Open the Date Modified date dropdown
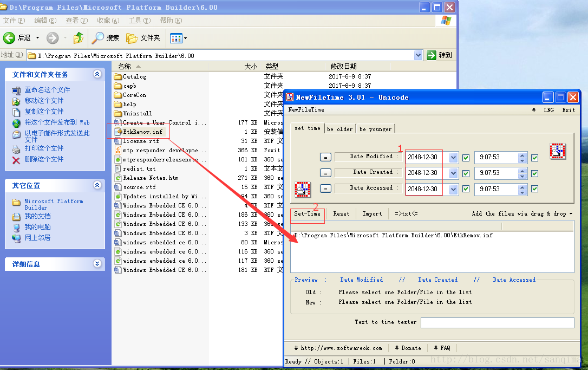The image size is (588, 370). click(x=453, y=157)
